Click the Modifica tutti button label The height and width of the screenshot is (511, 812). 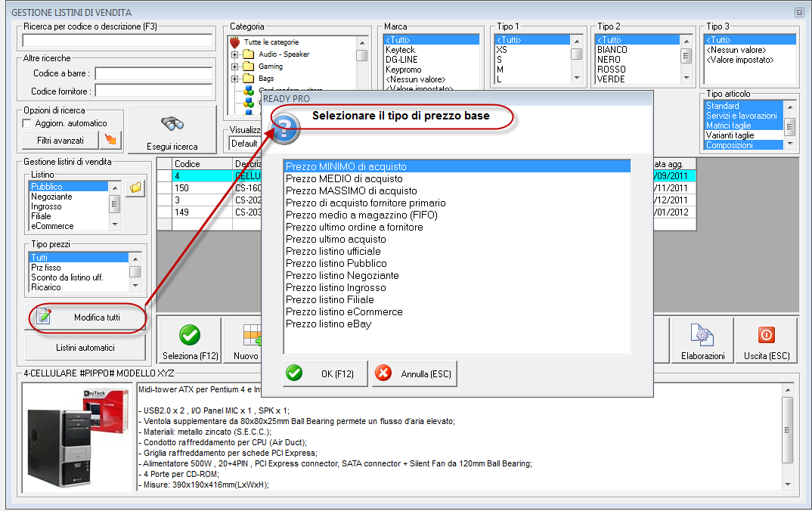tap(97, 317)
